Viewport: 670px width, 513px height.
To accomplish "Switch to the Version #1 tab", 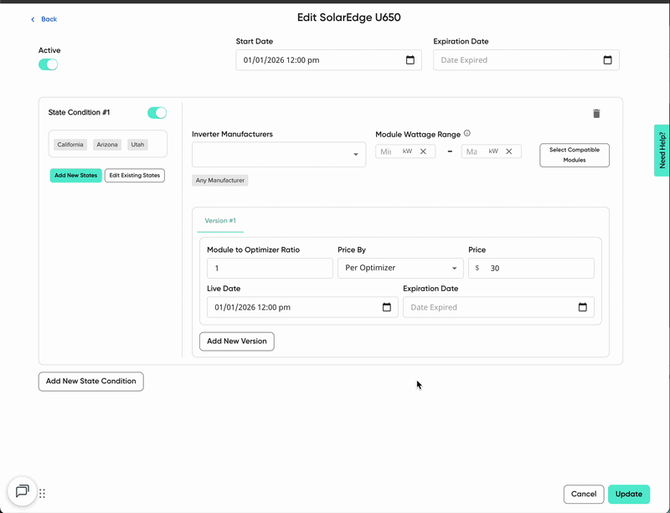I will click(220, 221).
